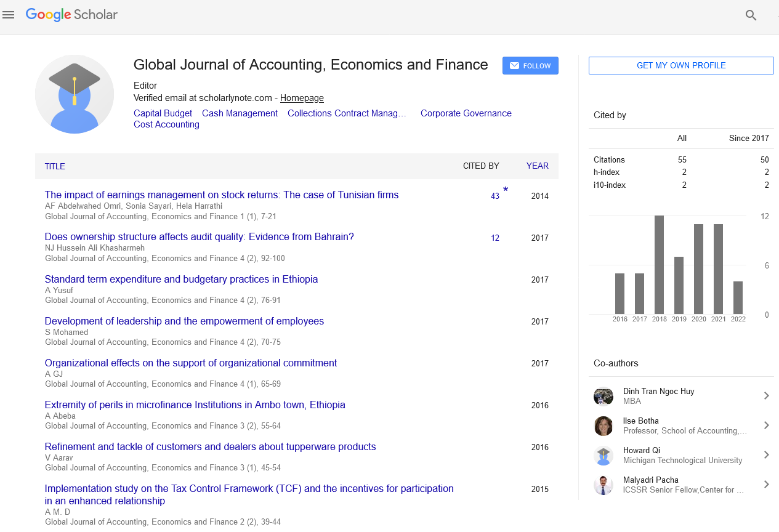Image resolution: width=779 pixels, height=532 pixels.
Task: Click the 2022 citation bar
Action: pyautogui.click(x=738, y=297)
